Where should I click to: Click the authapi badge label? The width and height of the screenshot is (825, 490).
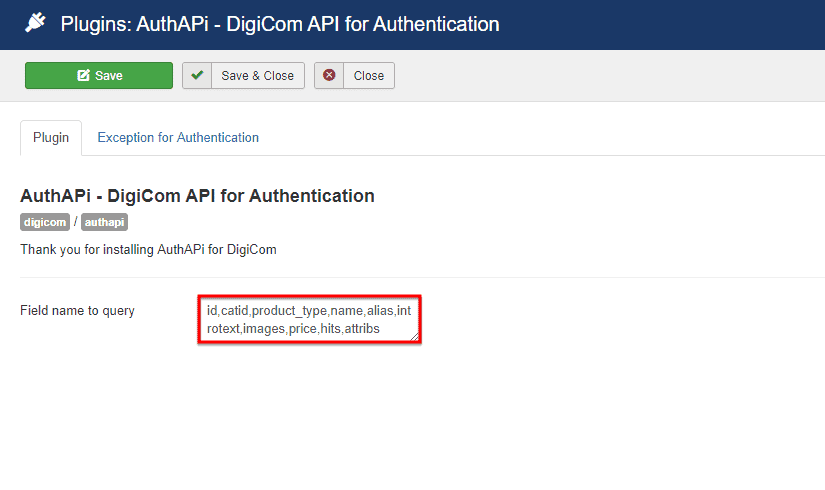point(104,222)
